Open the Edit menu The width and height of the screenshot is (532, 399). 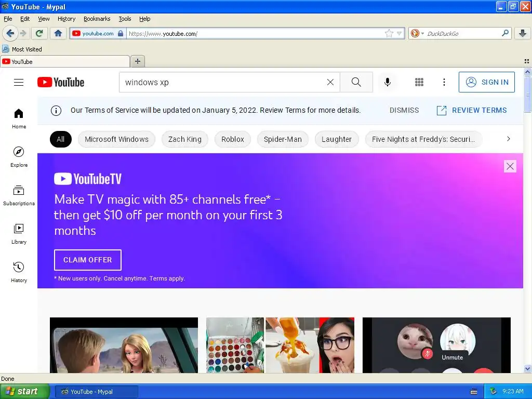[x=25, y=19]
